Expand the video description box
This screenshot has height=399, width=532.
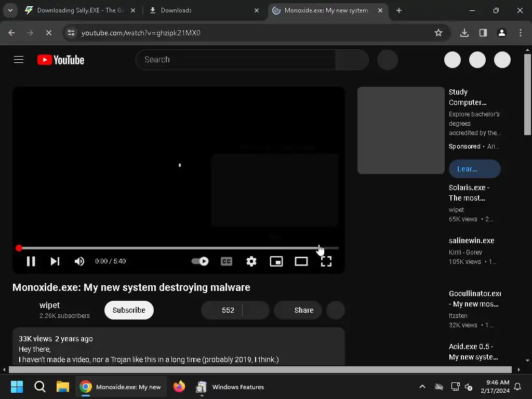(x=179, y=347)
